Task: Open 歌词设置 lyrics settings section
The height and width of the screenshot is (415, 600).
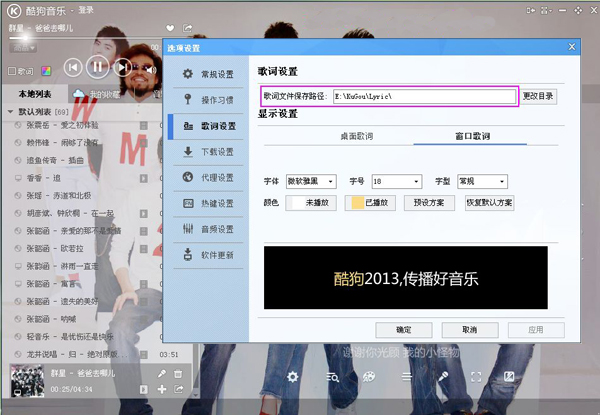Action: [x=208, y=126]
